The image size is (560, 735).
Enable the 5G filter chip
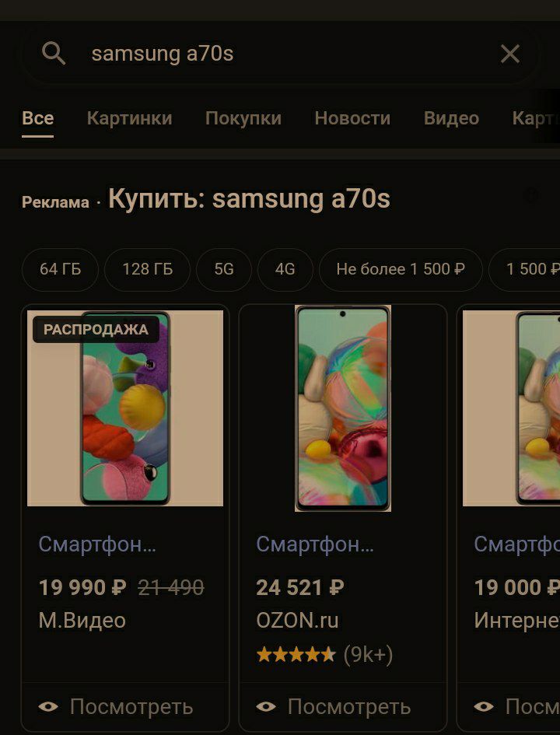223,270
